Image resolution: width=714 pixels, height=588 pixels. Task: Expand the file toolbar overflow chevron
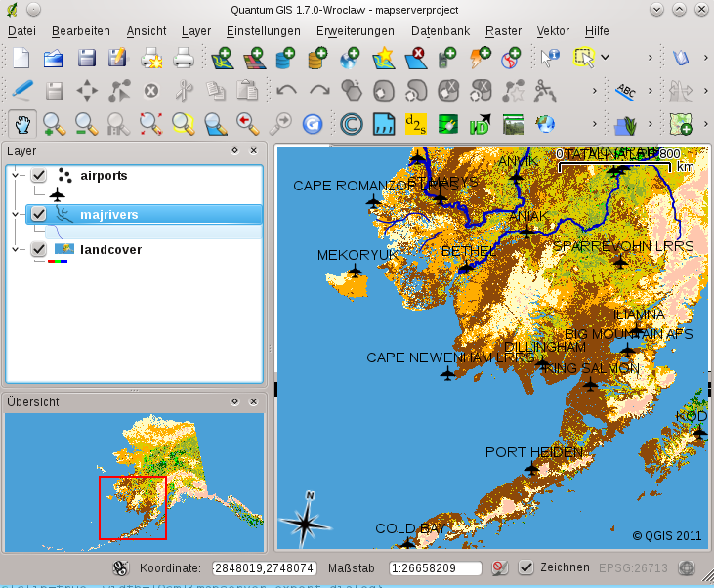pyautogui.click(x=651, y=58)
